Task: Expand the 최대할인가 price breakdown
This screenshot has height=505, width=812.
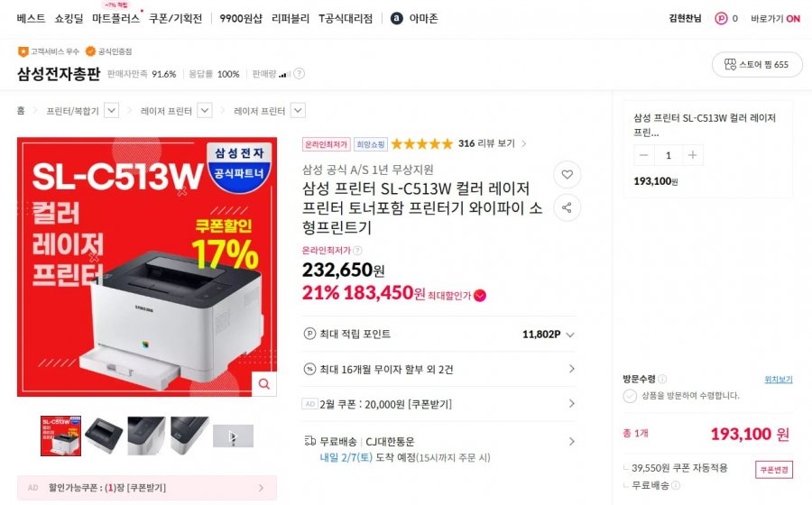Action: point(480,295)
